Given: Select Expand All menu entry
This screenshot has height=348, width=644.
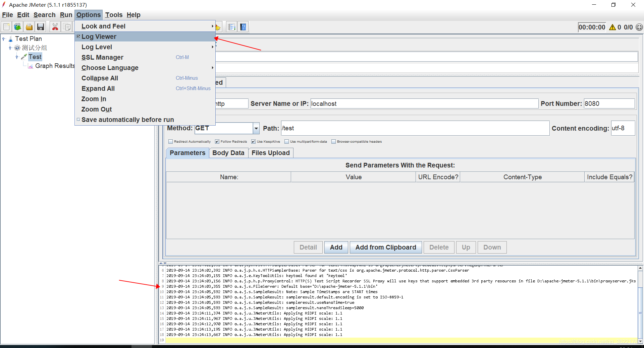Looking at the screenshot, I should tap(145, 88).
